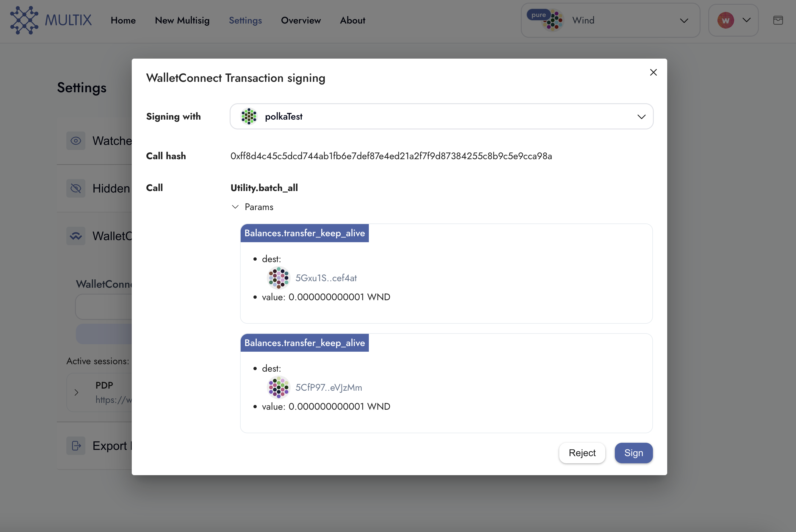This screenshot has height=532, width=796.
Task: Open the Settings nav item
Action: click(245, 20)
